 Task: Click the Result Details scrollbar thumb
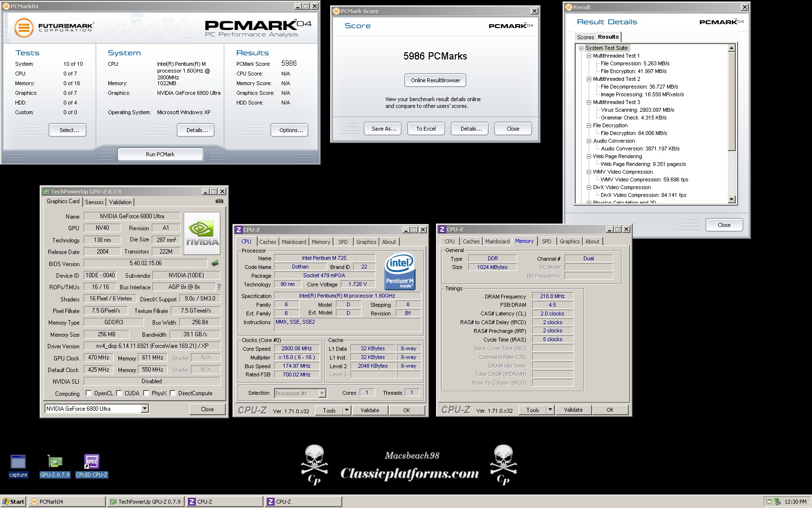(731, 101)
